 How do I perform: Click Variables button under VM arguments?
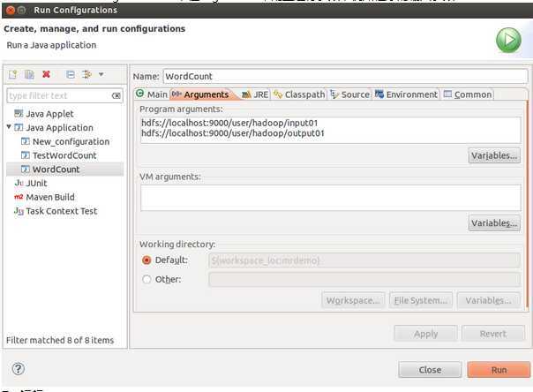coord(494,223)
